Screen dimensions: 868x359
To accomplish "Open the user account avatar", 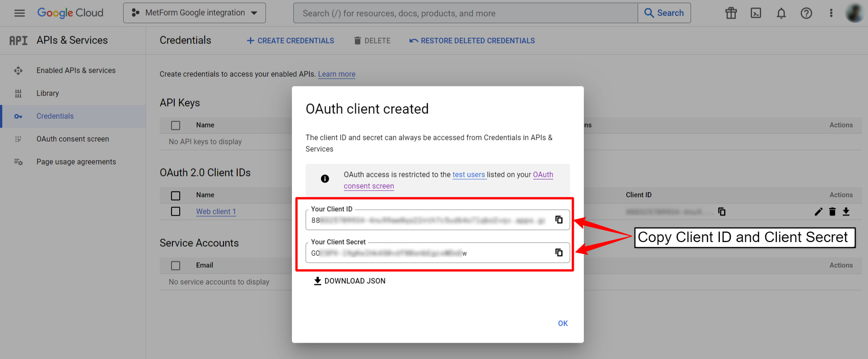I will tap(854, 13).
